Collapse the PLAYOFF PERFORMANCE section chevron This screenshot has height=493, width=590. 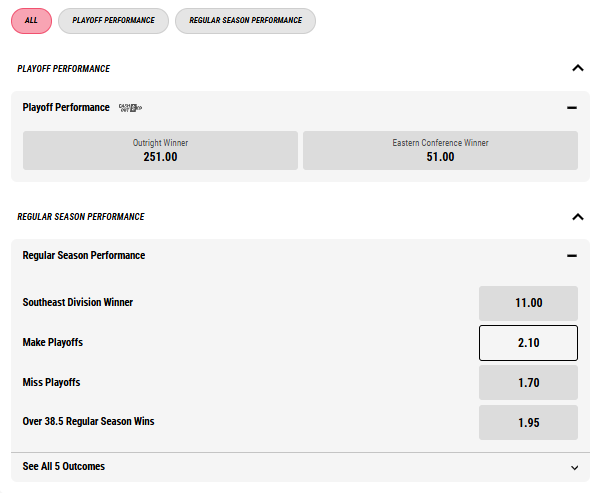tap(578, 68)
